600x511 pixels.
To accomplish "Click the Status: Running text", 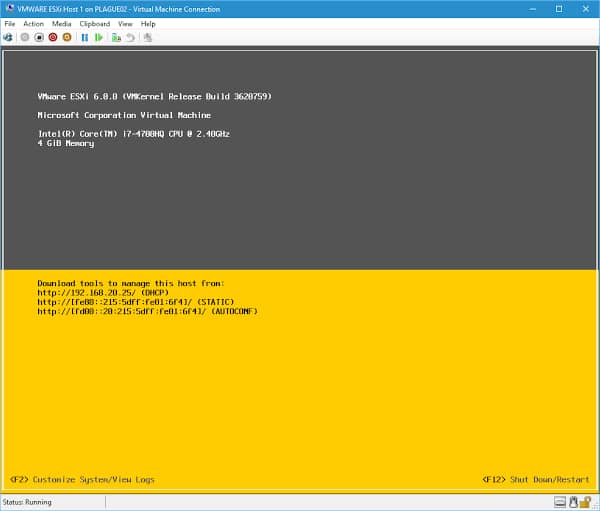I will [x=27, y=502].
